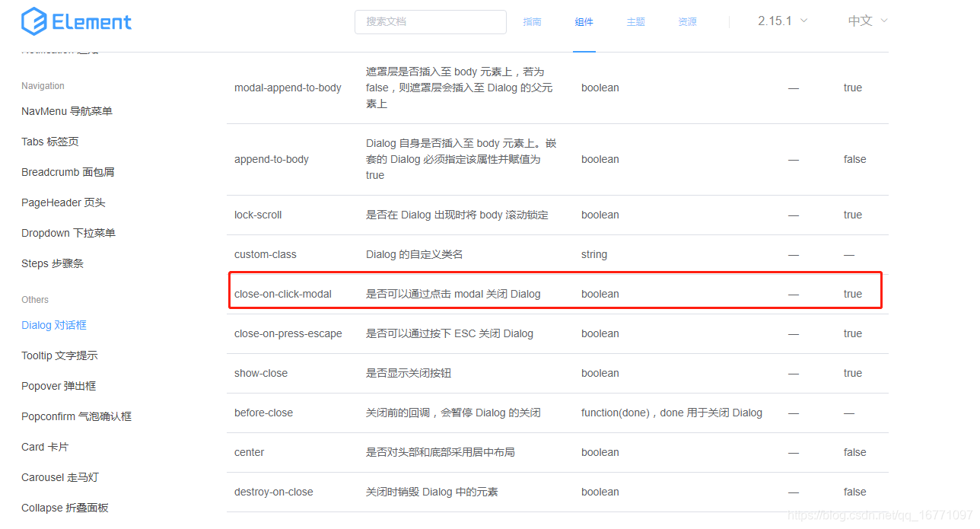Click description 关闭时销毁 Dialog 中的元素
This screenshot has height=529, width=980.
coord(432,492)
